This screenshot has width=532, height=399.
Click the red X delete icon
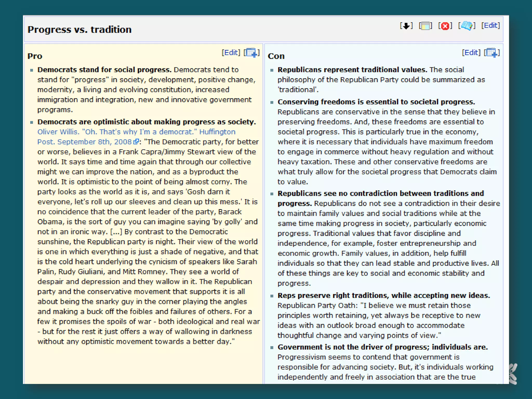[x=445, y=26]
